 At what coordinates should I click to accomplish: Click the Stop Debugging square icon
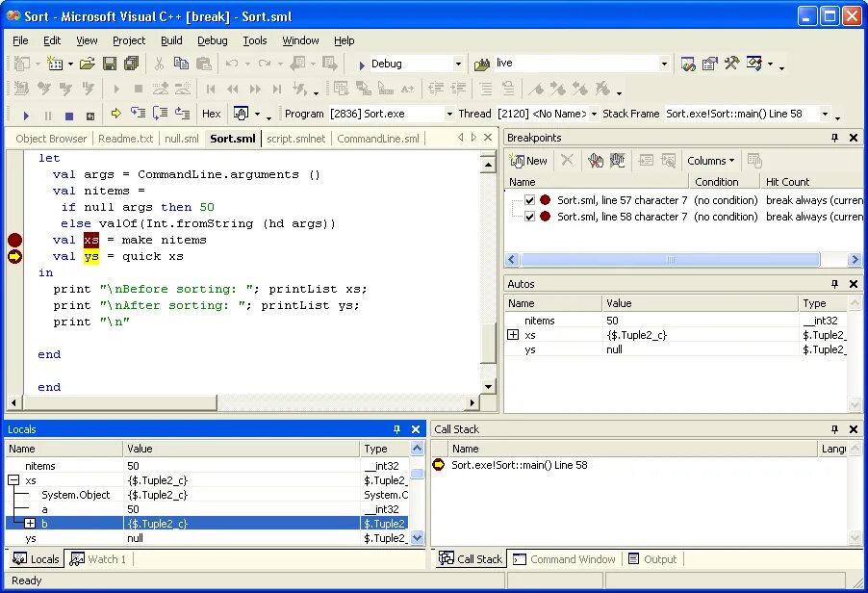click(x=69, y=116)
